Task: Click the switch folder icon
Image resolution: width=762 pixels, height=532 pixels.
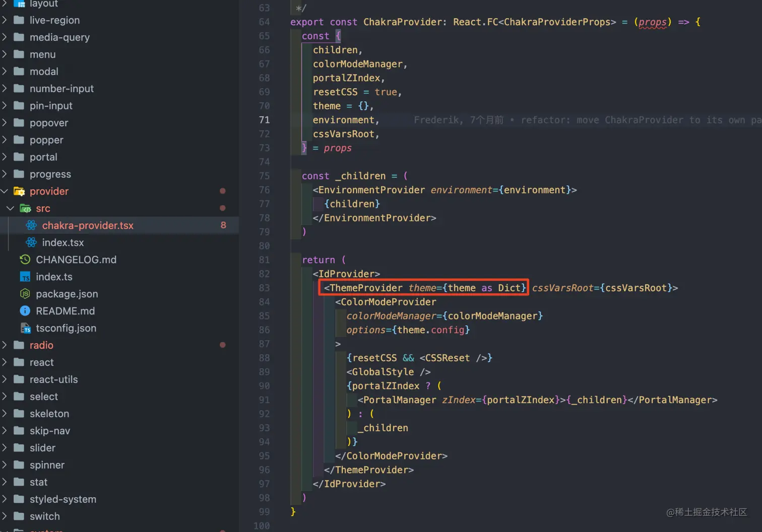Action: coord(19,517)
